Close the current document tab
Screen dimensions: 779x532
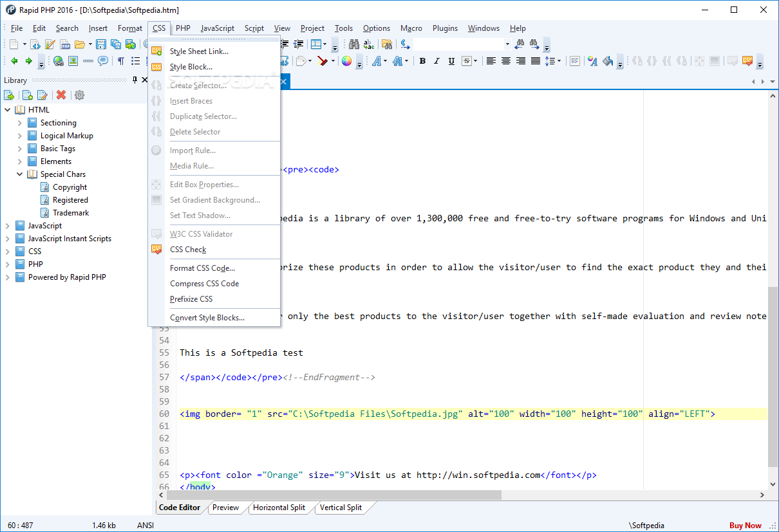(284, 82)
